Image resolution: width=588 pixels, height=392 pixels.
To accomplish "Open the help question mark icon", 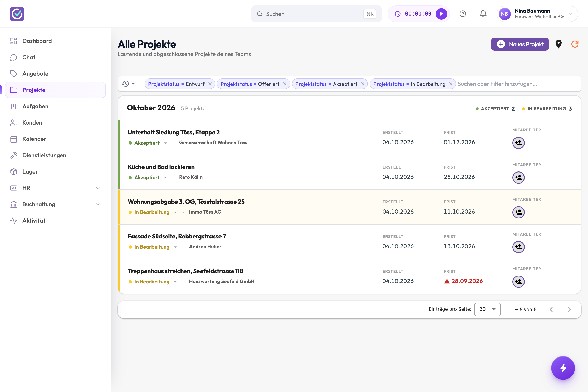I will click(463, 14).
